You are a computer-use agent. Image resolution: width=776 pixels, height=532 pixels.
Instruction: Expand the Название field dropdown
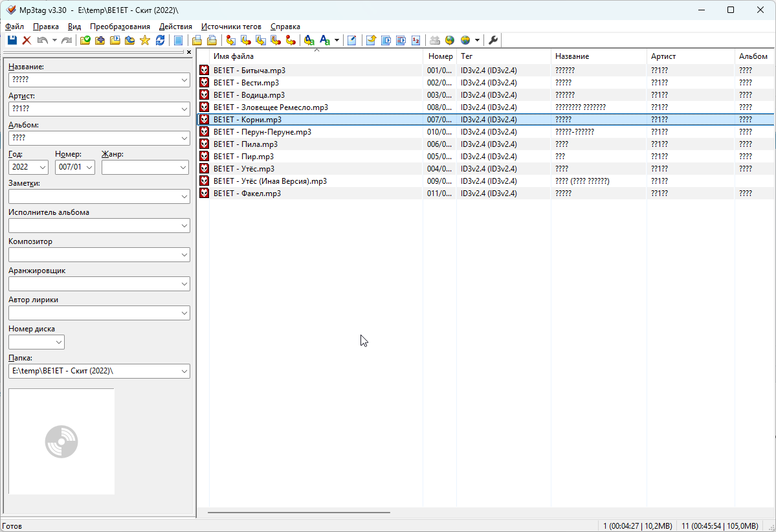(x=184, y=80)
